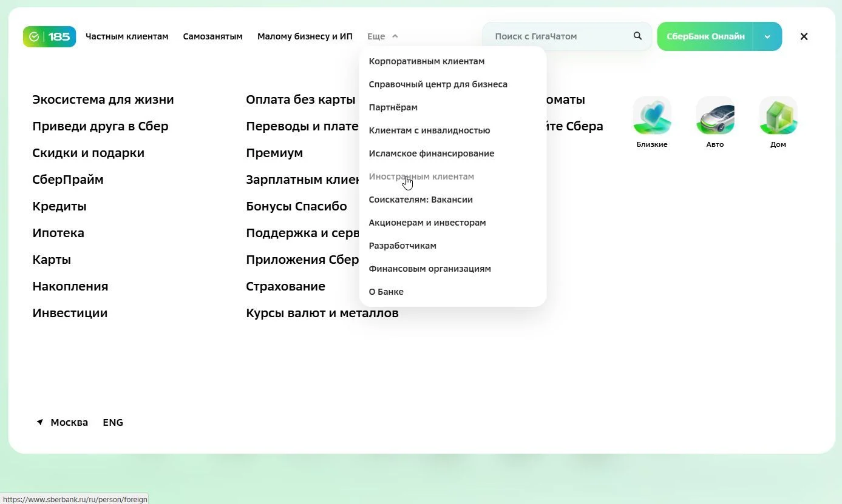Select Партнёрам menu entry
This screenshot has width=842, height=504.
393,107
